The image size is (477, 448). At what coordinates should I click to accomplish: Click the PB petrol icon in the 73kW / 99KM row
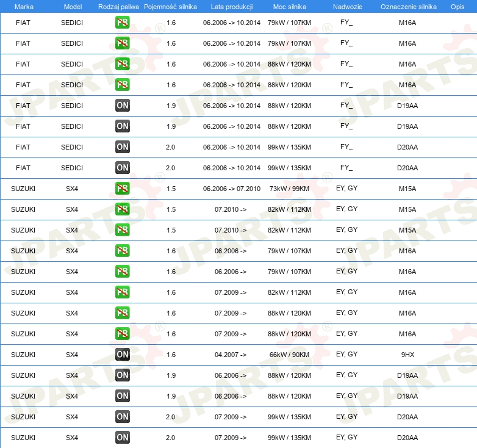pyautogui.click(x=122, y=189)
